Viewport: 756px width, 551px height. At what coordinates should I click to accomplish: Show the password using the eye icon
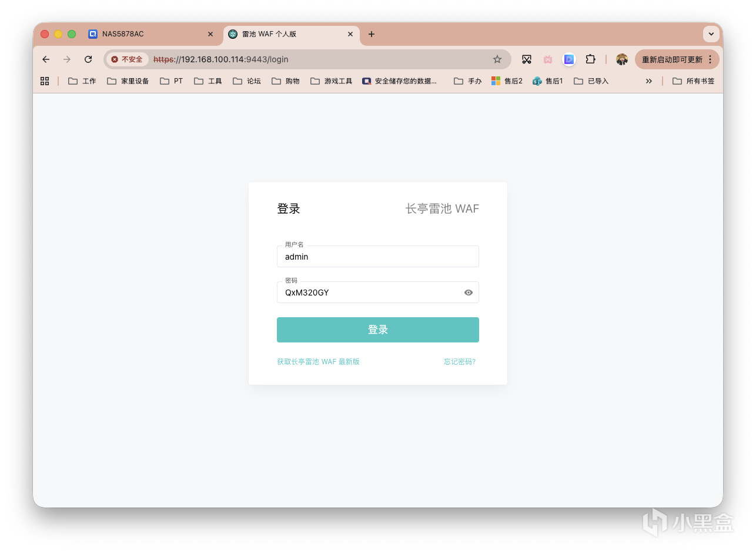(x=469, y=293)
